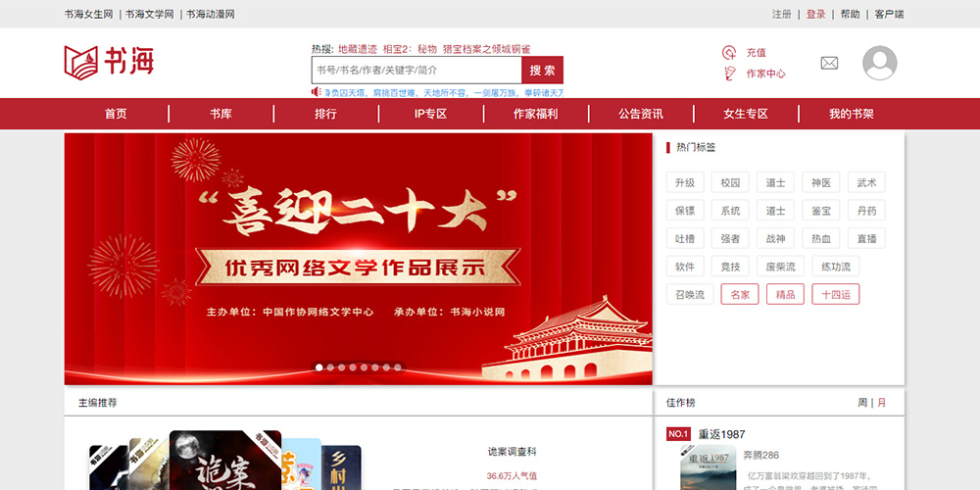Click the 武术 tag
980x490 pixels.
pyautogui.click(x=867, y=182)
